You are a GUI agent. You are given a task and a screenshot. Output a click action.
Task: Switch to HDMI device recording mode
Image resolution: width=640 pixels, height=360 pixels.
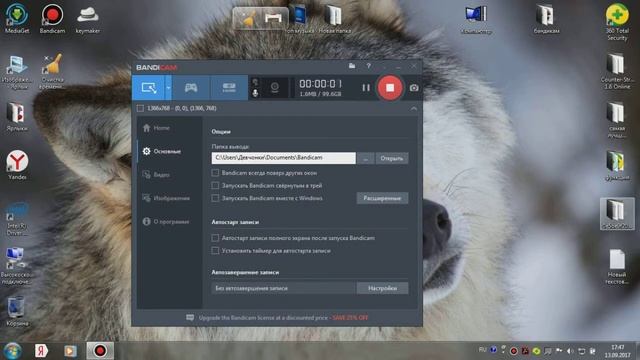pos(229,87)
